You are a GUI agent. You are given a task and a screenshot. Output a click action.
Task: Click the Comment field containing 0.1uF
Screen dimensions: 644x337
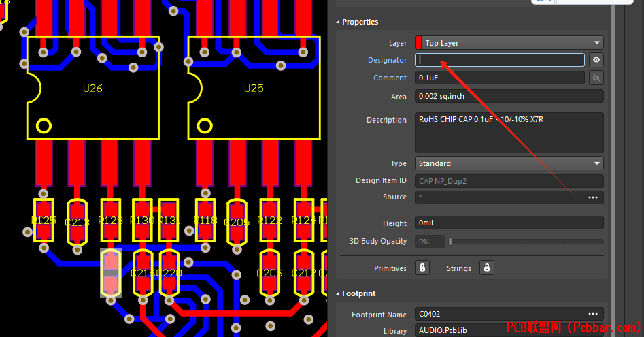(500, 78)
